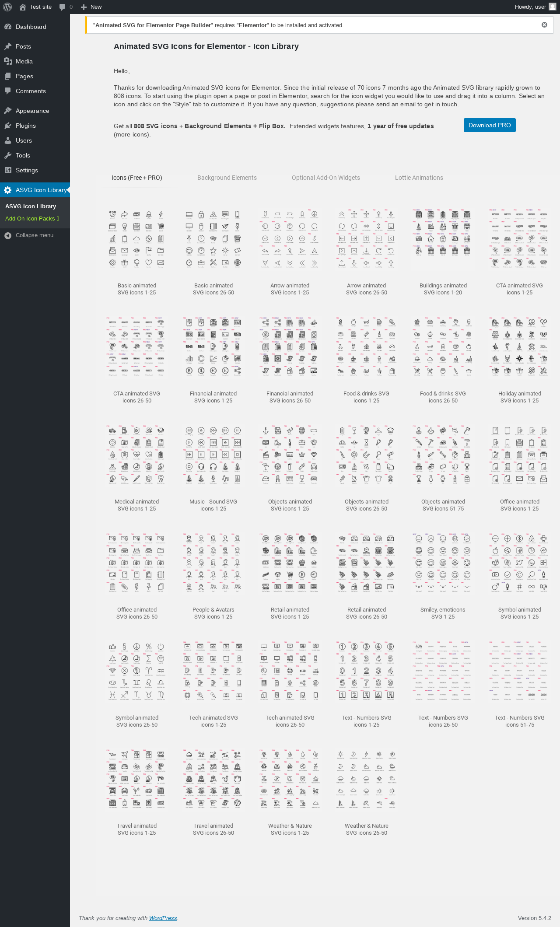
Task: Click the Appearance brush icon
Action: [x=8, y=111]
